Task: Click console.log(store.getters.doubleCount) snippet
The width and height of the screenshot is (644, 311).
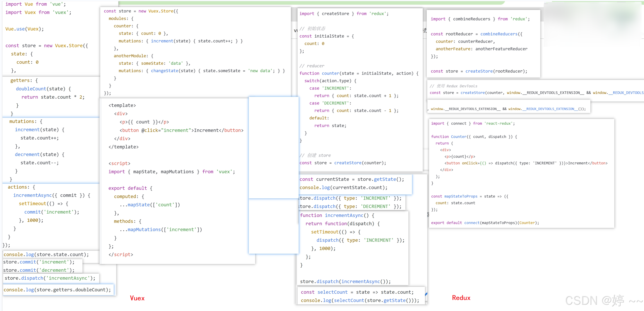Action: (57, 290)
